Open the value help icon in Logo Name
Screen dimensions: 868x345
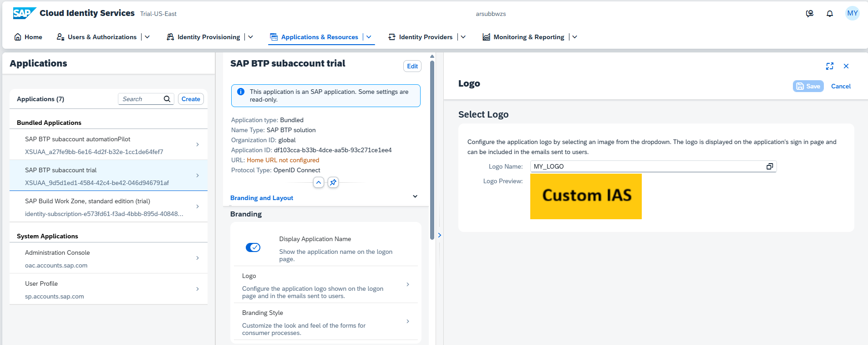(x=770, y=166)
